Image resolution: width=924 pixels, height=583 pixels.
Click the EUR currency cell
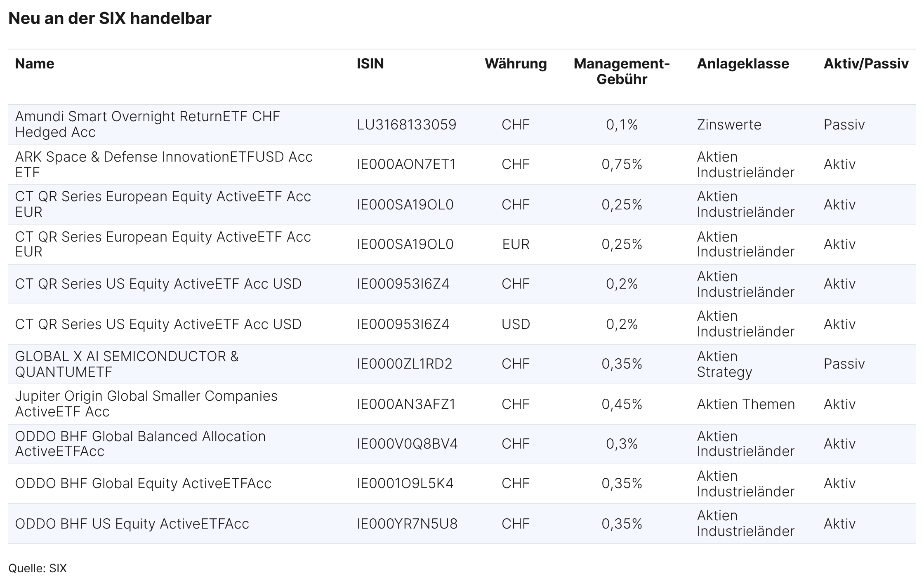pos(516,244)
